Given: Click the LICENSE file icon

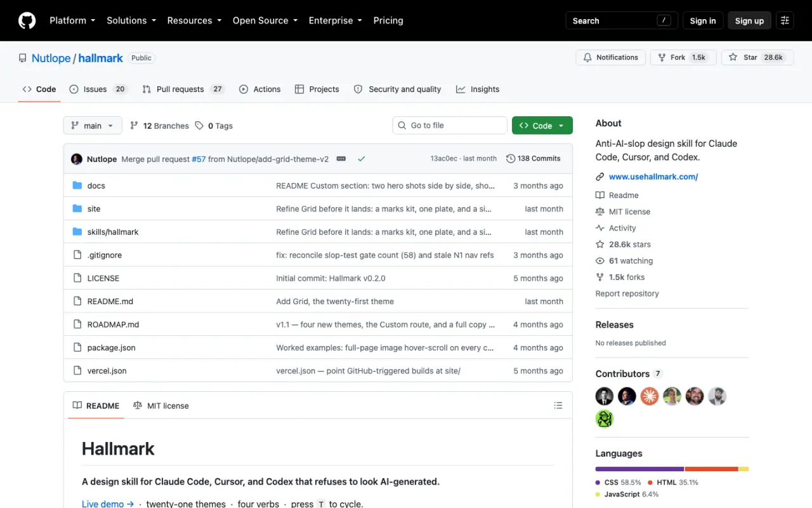Looking at the screenshot, I should (77, 278).
